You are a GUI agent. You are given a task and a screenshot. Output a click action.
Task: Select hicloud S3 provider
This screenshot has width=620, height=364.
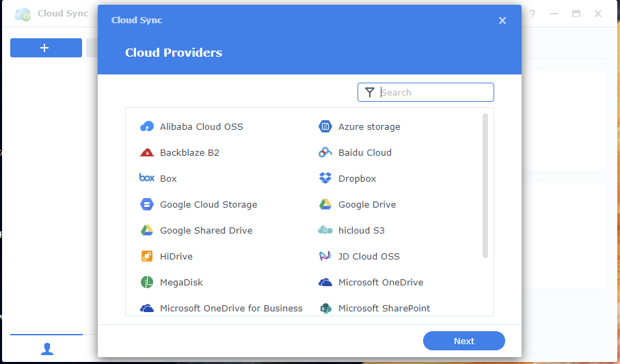(x=361, y=230)
